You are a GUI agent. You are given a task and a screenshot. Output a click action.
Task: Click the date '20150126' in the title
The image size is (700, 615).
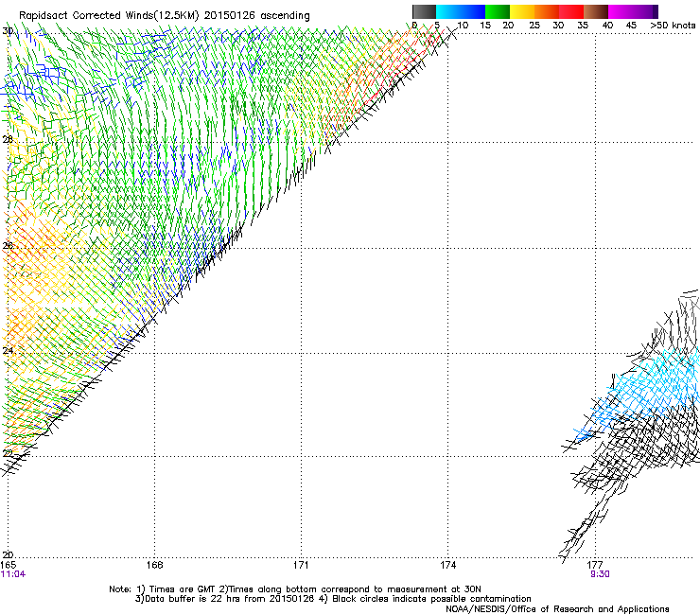click(230, 16)
